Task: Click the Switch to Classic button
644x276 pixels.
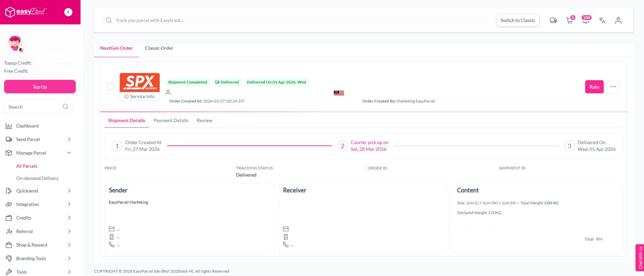Action: [x=518, y=21]
